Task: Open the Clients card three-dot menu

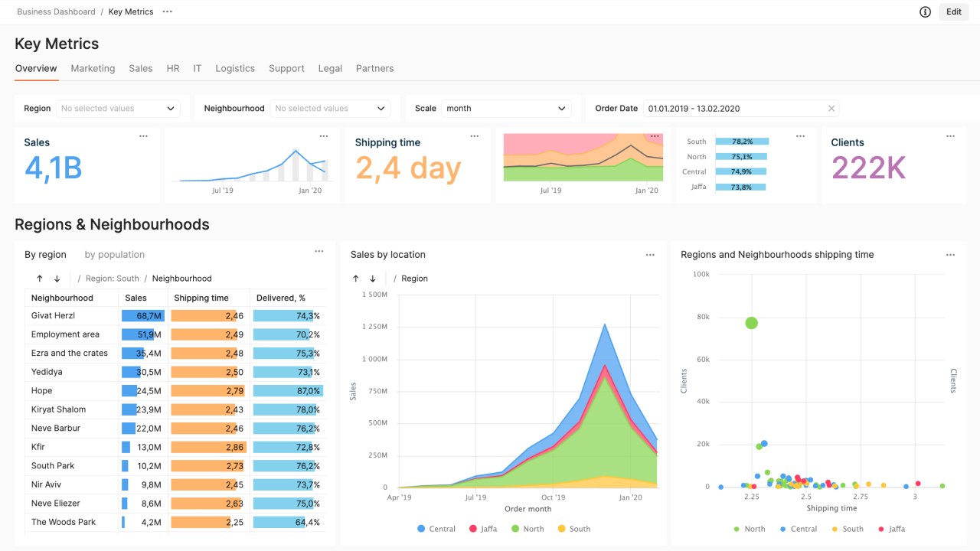Action: 950,136
